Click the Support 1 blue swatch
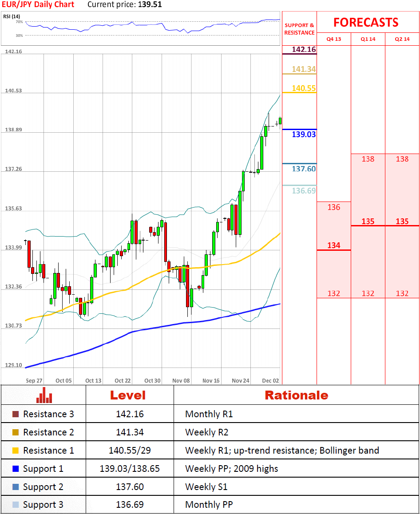 click(16, 469)
